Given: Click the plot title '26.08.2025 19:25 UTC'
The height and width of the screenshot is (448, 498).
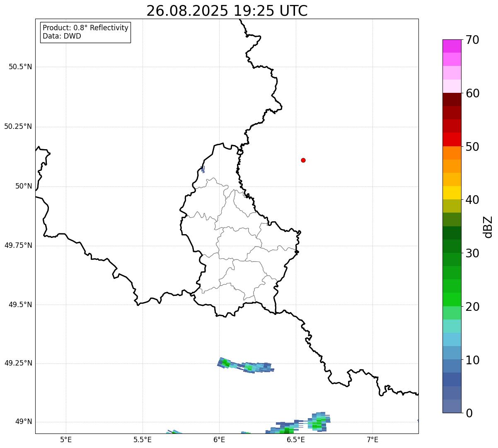Looking at the screenshot, I should [x=227, y=11].
